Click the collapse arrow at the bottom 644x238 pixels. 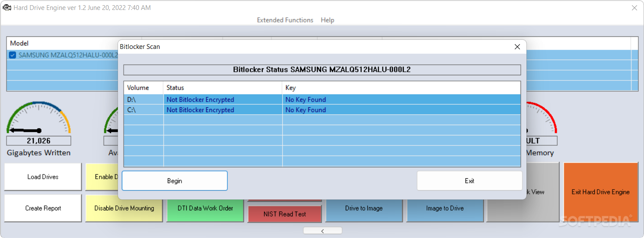322,231
